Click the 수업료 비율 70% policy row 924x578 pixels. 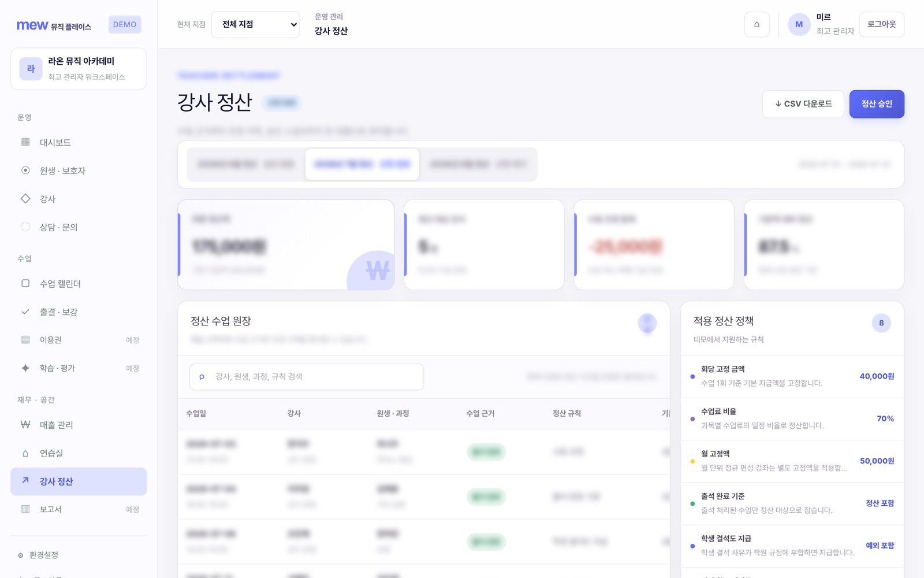(792, 418)
